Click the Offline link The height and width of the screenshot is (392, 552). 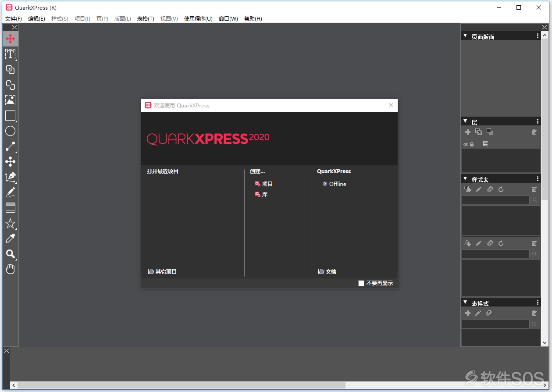point(334,184)
